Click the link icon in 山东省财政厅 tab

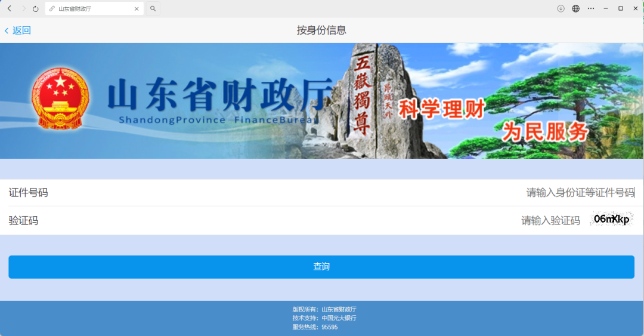coord(52,9)
